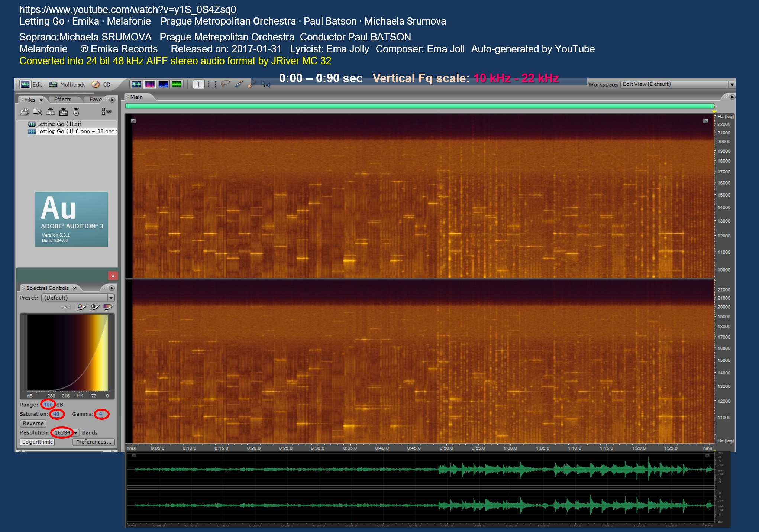Switch to Multitrack view

67,84
